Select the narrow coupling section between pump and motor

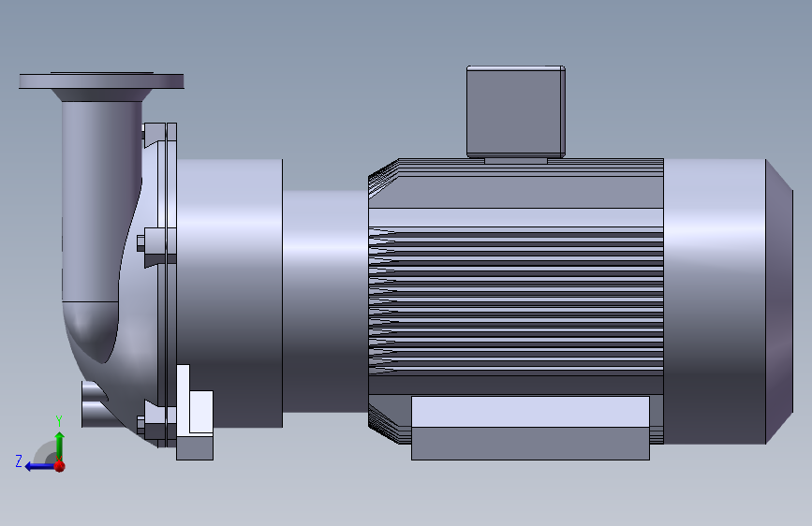325,301
